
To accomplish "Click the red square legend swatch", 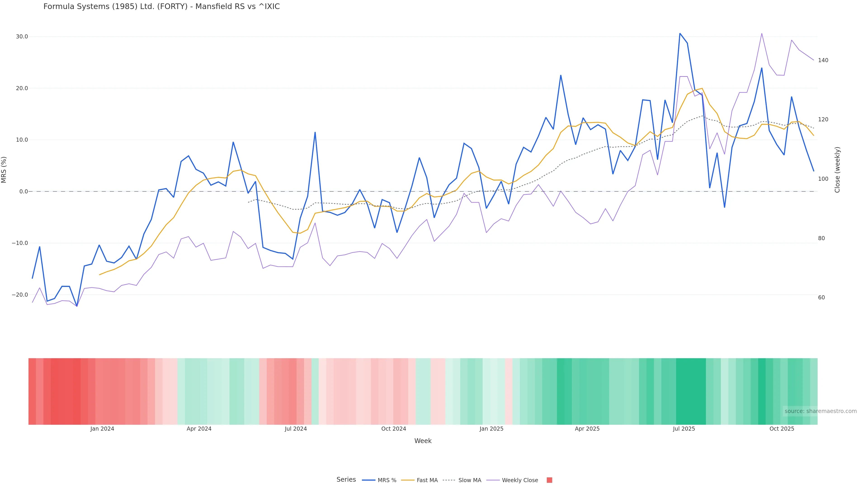I will [x=549, y=480].
